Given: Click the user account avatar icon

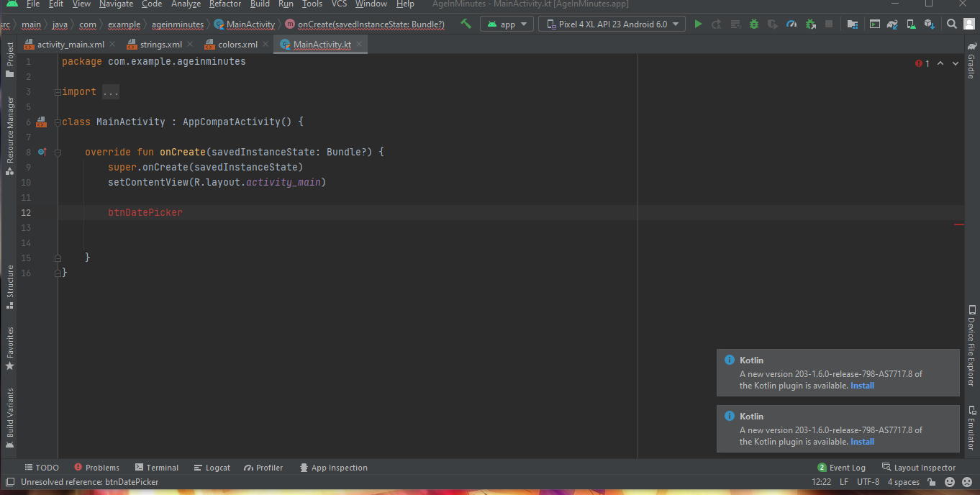Looking at the screenshot, I should [970, 24].
